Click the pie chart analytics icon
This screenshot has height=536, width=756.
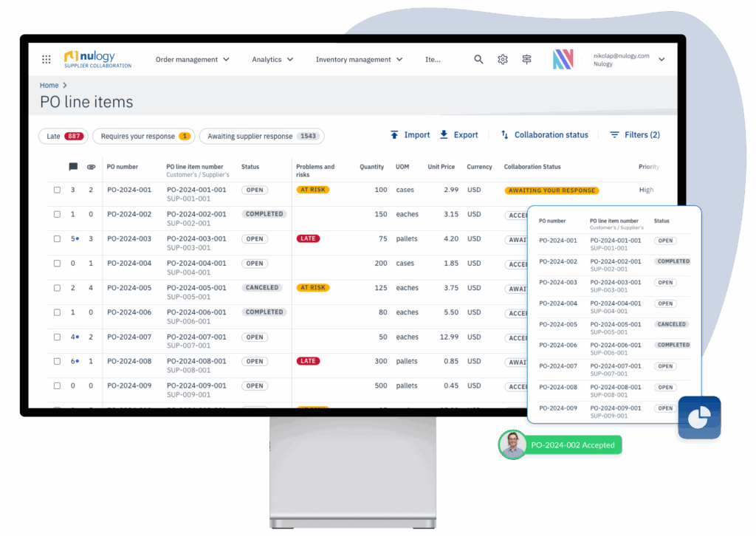point(698,418)
